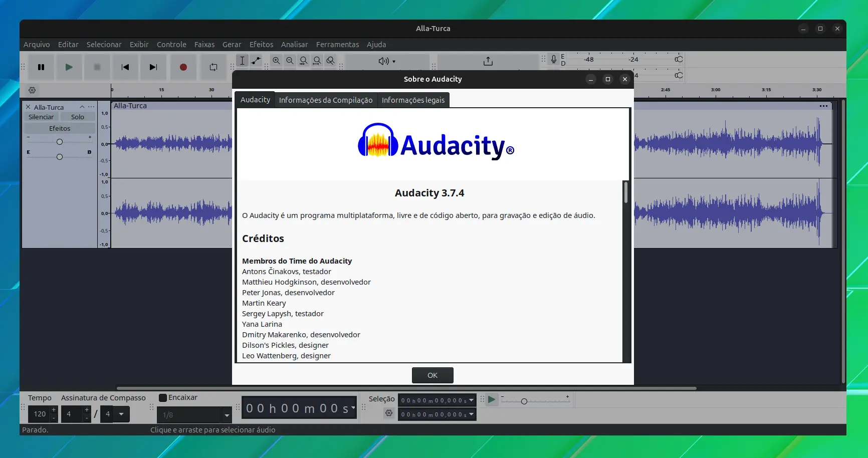Open the Efeitos menu in menu bar
Viewport: 868px width, 458px height.
coord(261,45)
